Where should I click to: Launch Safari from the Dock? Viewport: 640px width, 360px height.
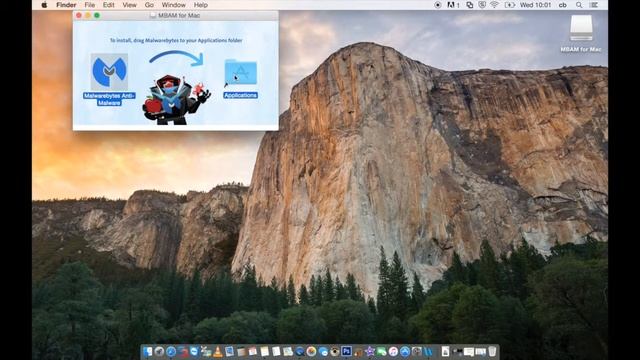[x=171, y=351]
